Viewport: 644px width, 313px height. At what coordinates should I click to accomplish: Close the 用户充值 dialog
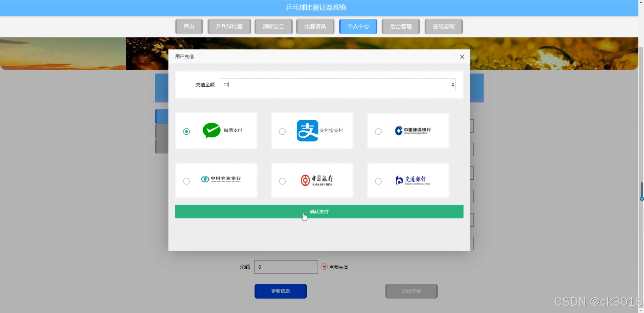(x=462, y=57)
